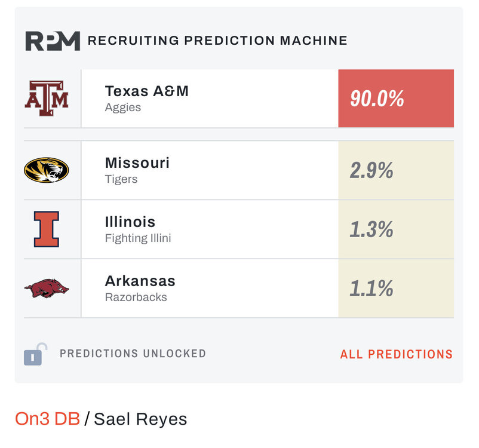Click the 1.3% Illinois prediction value

371,229
